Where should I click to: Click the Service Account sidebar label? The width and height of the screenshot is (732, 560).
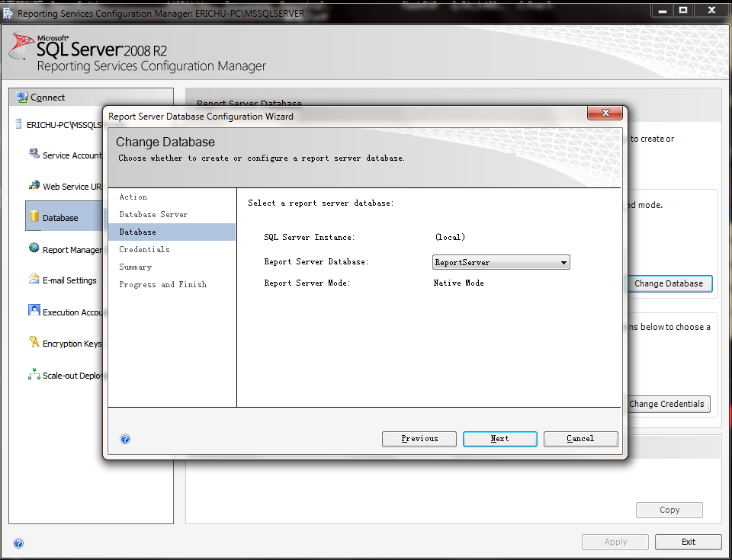(x=72, y=155)
